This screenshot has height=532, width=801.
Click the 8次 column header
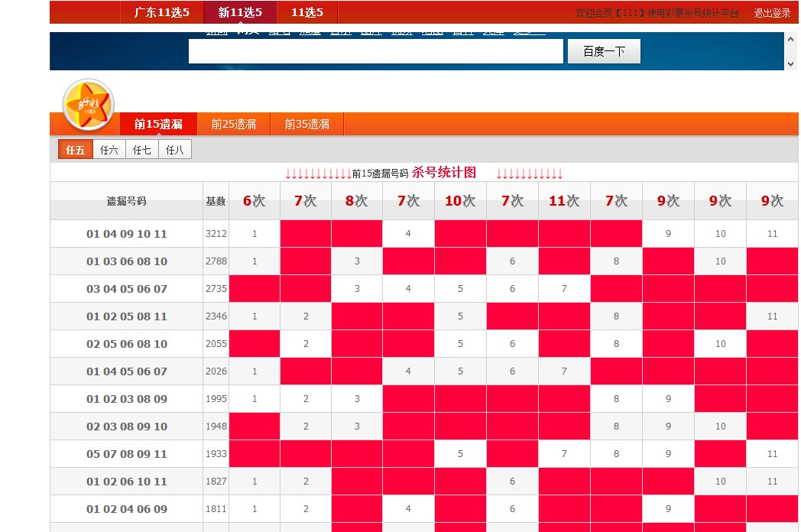(x=357, y=201)
